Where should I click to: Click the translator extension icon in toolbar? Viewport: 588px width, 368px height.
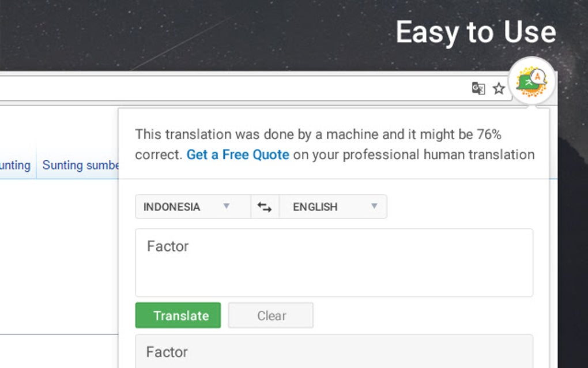coord(532,81)
